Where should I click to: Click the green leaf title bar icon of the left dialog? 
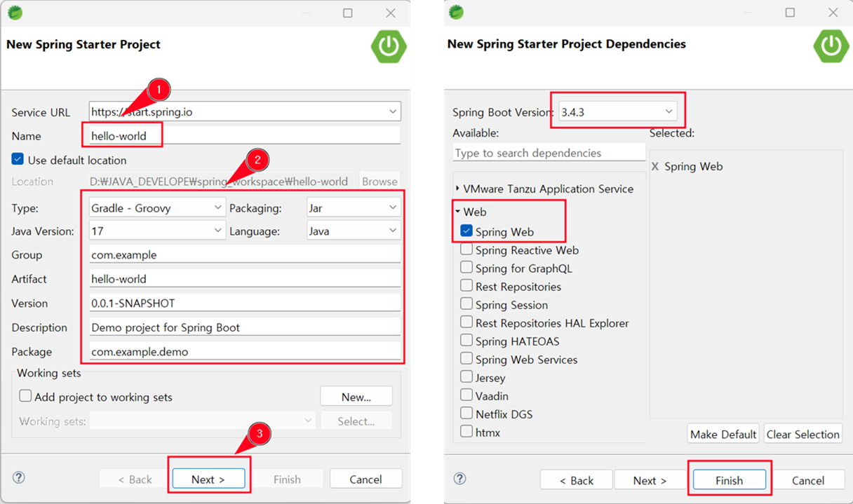coord(15,13)
